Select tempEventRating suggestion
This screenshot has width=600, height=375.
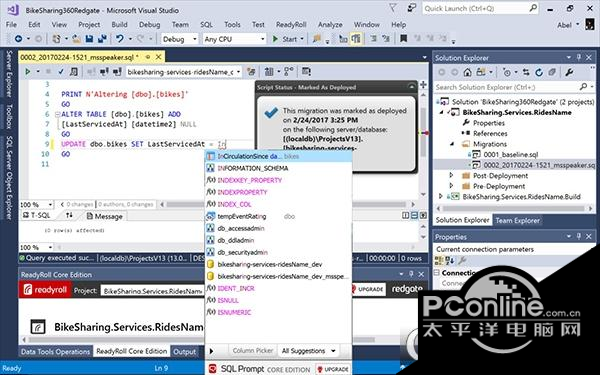tap(279, 216)
